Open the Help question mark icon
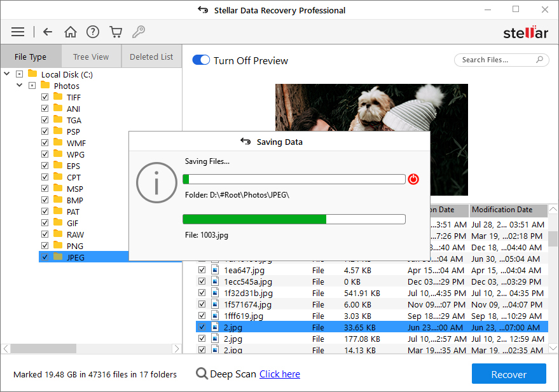The image size is (559, 392). coord(93,32)
